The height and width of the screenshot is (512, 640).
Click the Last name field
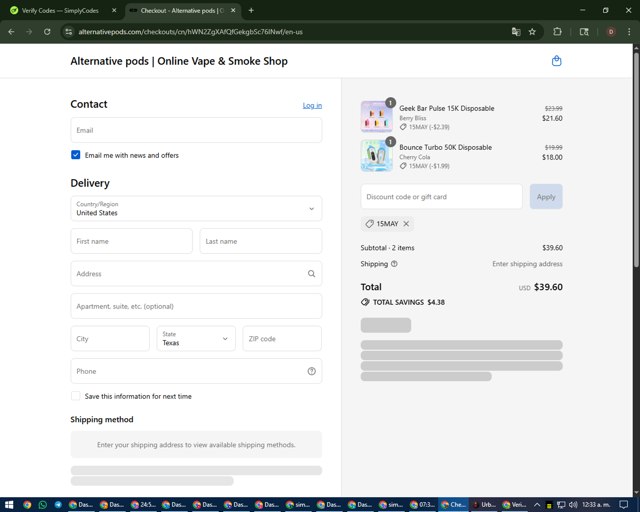[x=261, y=241]
